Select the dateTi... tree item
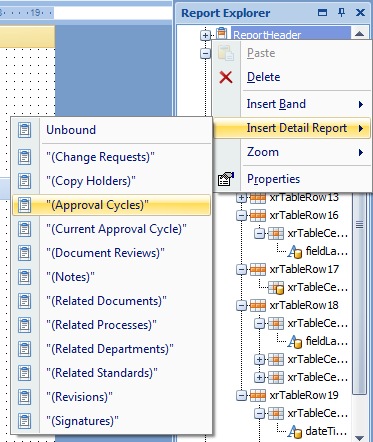Image resolution: width=373 pixels, height=442 pixels. 326,431
